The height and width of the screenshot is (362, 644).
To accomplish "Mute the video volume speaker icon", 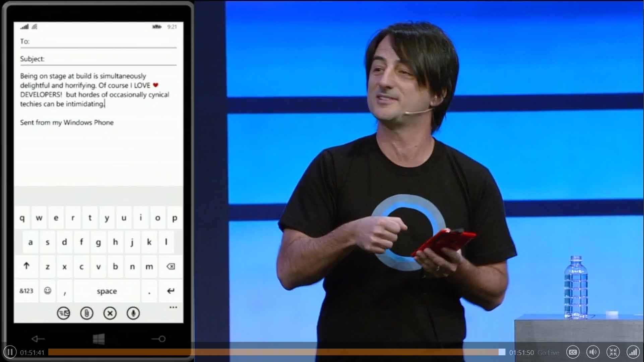I will (593, 352).
